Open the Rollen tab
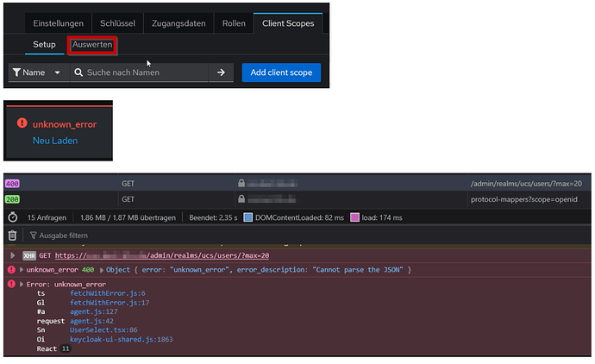The image size is (595, 364). click(234, 23)
